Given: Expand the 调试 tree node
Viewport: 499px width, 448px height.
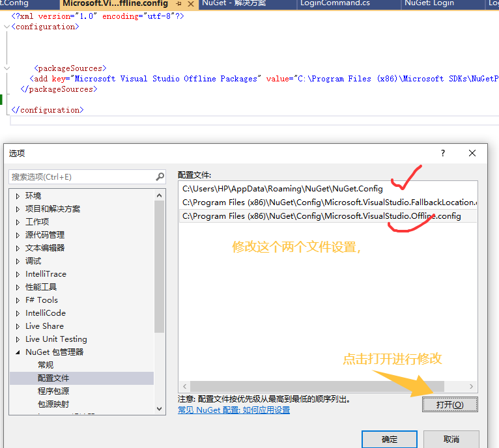Looking at the screenshot, I should [18, 261].
